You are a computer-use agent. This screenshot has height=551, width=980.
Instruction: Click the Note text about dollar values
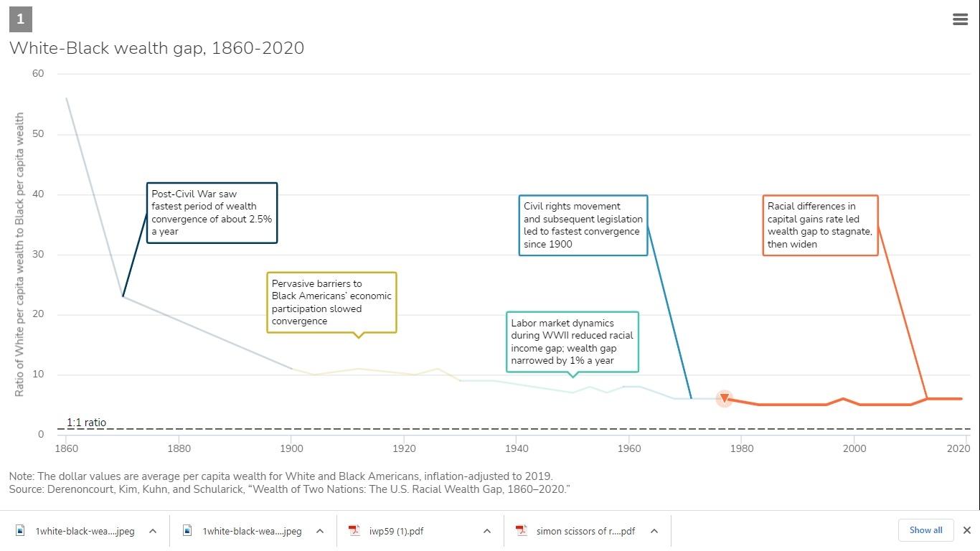(281, 476)
